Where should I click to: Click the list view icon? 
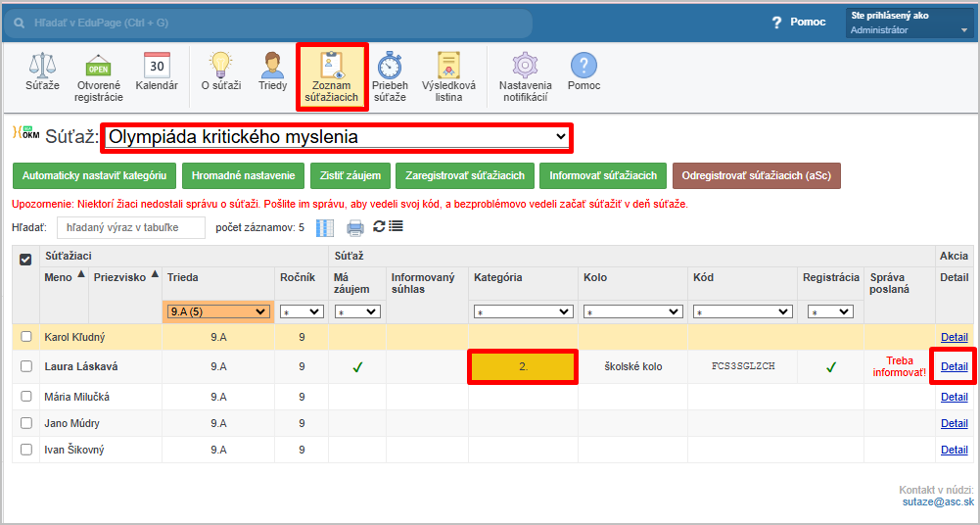click(x=396, y=226)
